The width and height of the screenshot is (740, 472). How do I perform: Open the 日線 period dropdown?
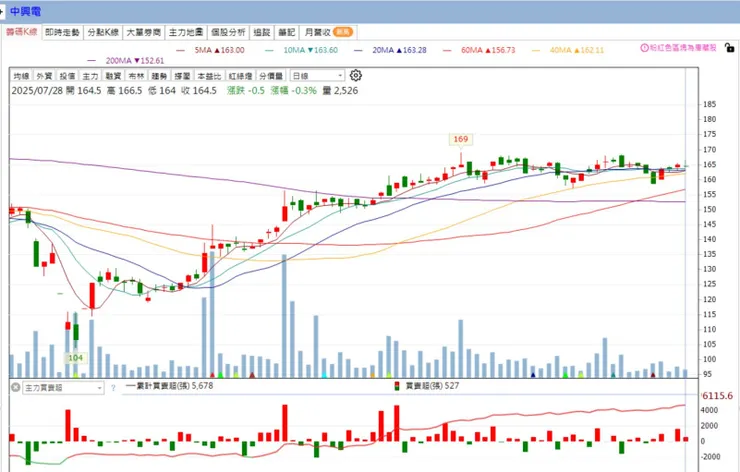tap(317, 76)
